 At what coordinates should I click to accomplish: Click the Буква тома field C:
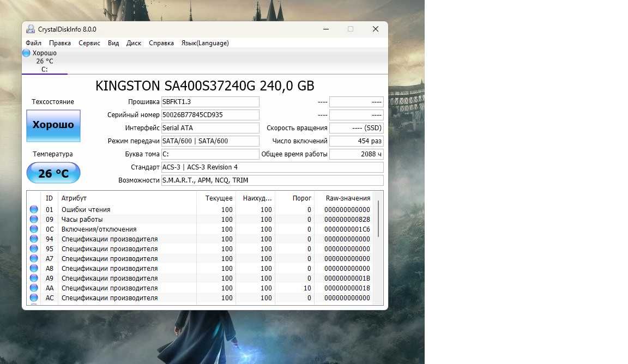click(210, 154)
